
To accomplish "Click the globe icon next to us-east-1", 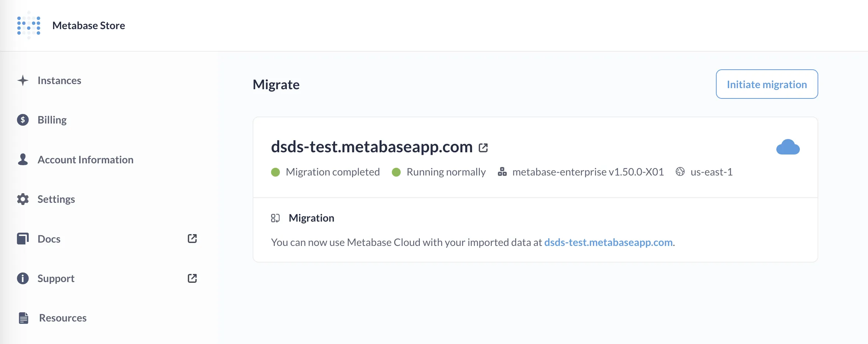I will [x=680, y=172].
